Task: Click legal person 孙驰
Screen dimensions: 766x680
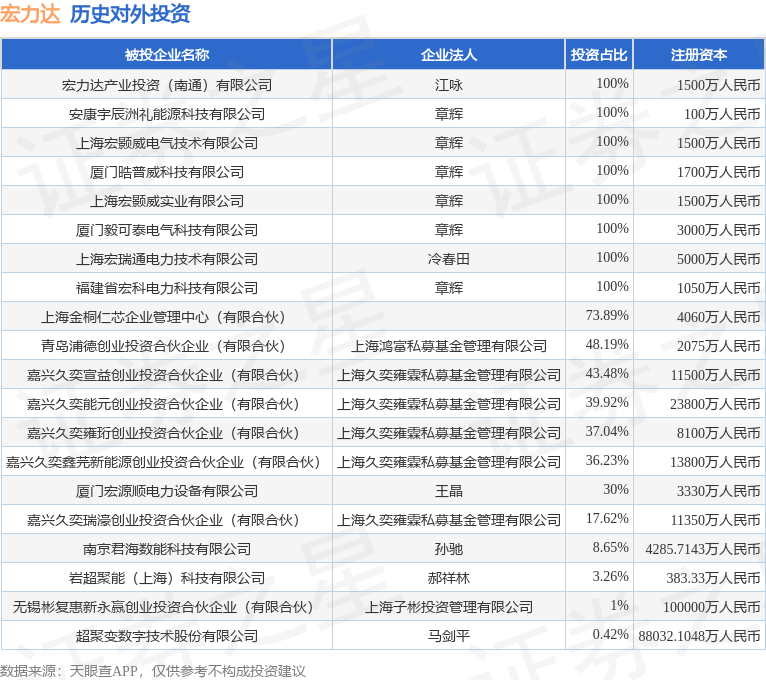Action: coord(448,549)
